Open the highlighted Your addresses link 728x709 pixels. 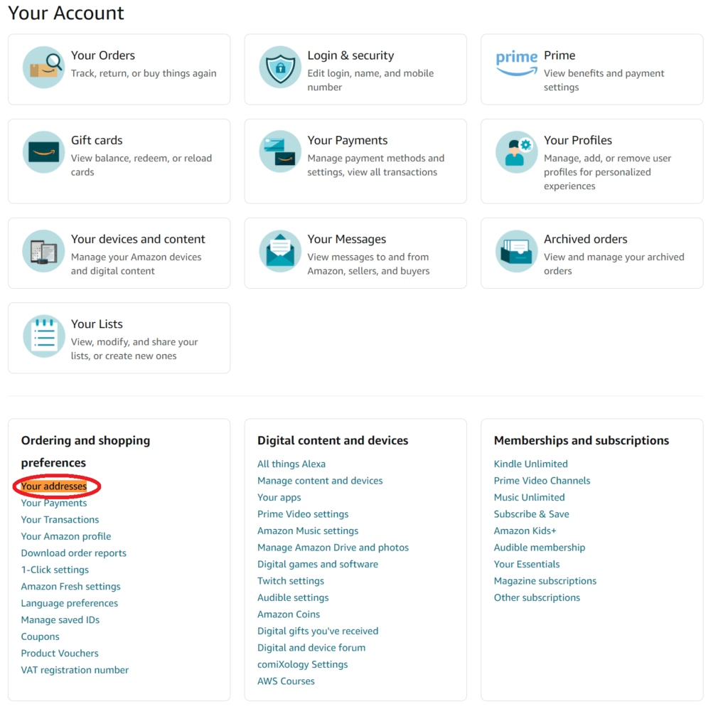click(x=54, y=486)
